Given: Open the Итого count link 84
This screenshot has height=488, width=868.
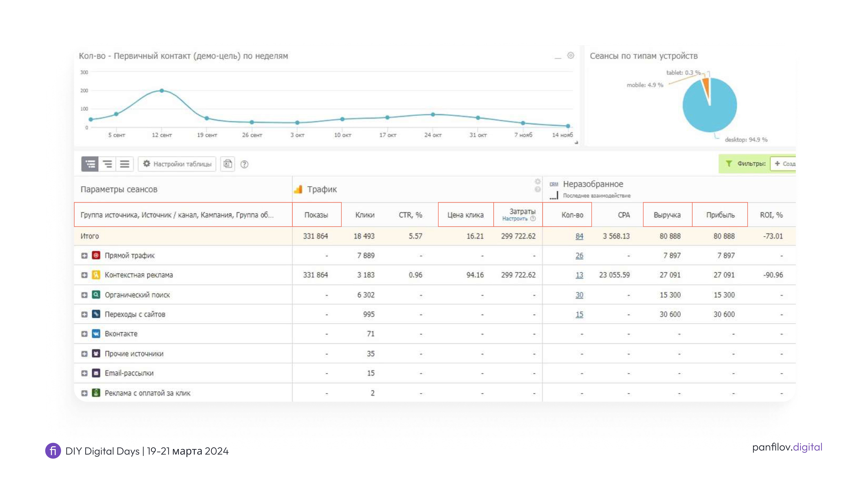Looking at the screenshot, I should pyautogui.click(x=579, y=236).
